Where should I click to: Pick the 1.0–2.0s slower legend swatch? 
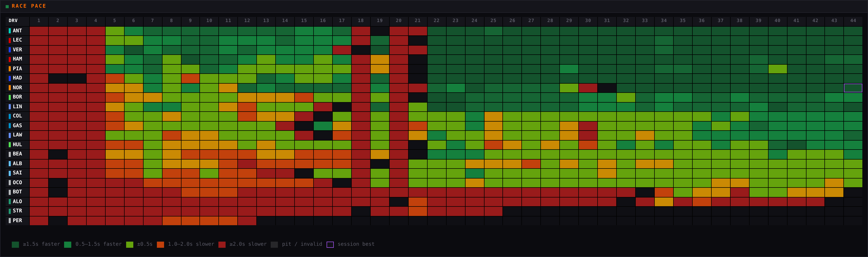(x=160, y=244)
